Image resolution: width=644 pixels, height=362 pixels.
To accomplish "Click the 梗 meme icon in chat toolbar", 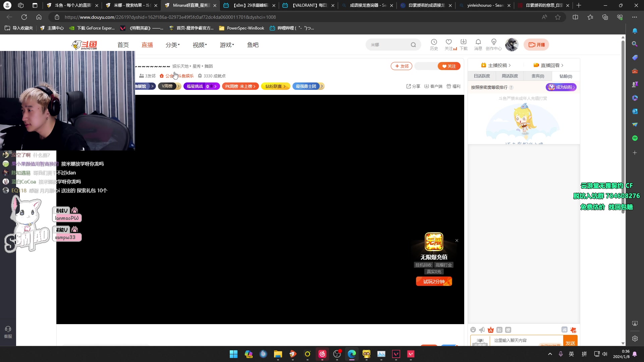I will point(508,330).
